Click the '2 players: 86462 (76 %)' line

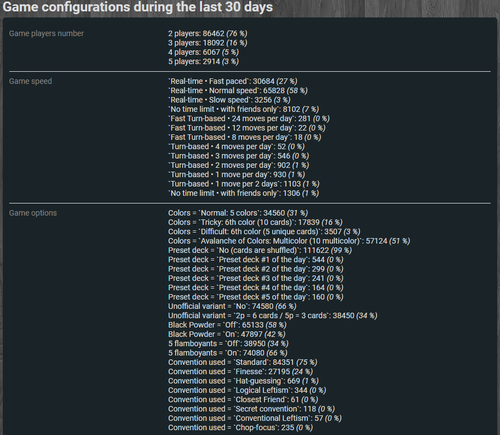click(x=208, y=33)
